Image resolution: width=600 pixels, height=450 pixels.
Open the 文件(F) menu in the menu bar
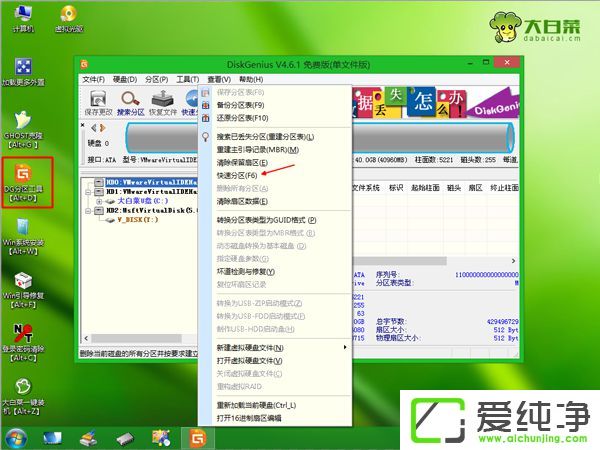pos(93,78)
